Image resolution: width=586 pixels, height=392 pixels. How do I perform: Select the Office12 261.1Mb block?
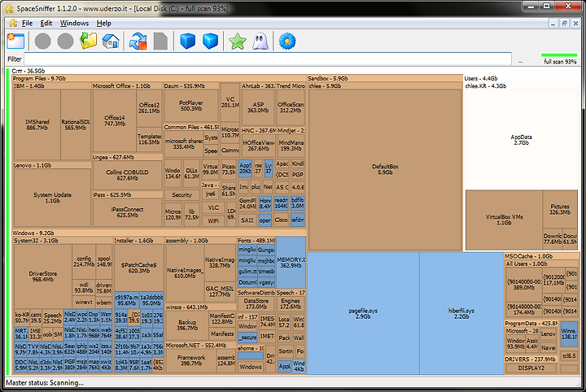(149, 108)
